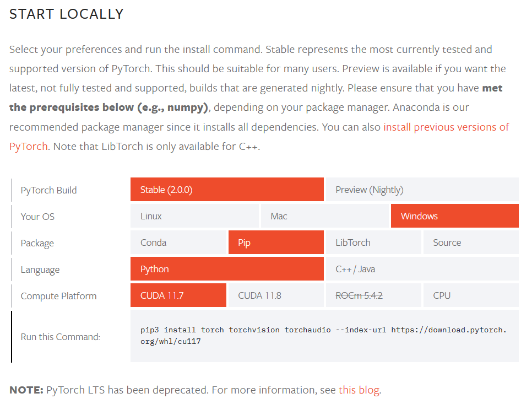Pick Mac as the operating system
The image size is (532, 404).
(325, 216)
